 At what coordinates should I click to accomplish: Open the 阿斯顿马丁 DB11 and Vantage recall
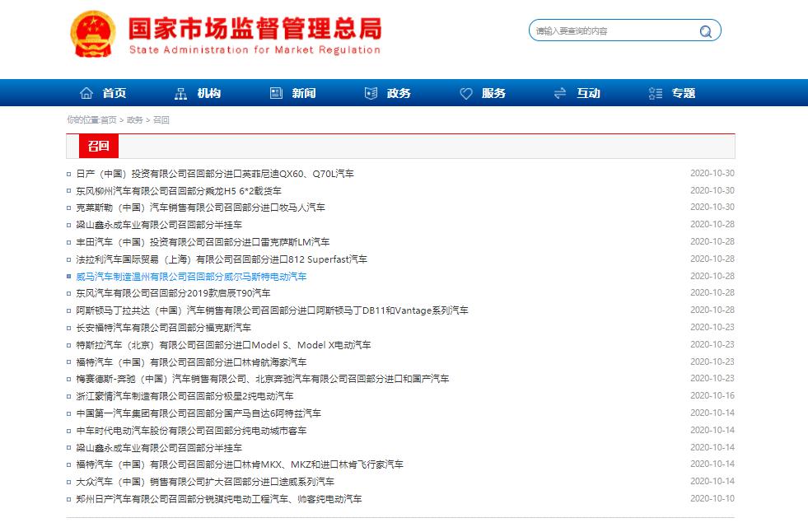click(x=272, y=310)
